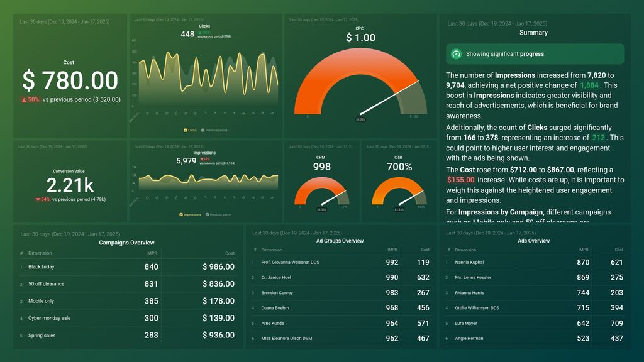The image size is (644, 362).
Task: Click 'Cost' column header in Campaigns Overview
Action: pyautogui.click(x=230, y=253)
